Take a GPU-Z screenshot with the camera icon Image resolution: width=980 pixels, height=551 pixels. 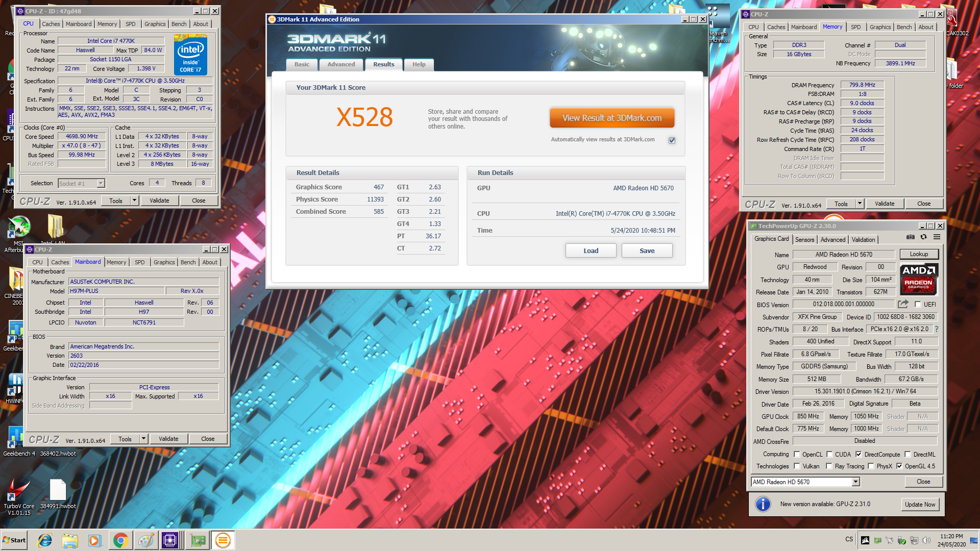point(910,237)
